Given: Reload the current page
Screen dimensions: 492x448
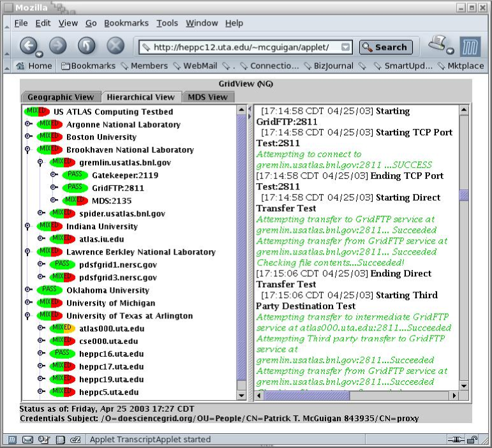Looking at the screenshot, I should pos(86,46).
